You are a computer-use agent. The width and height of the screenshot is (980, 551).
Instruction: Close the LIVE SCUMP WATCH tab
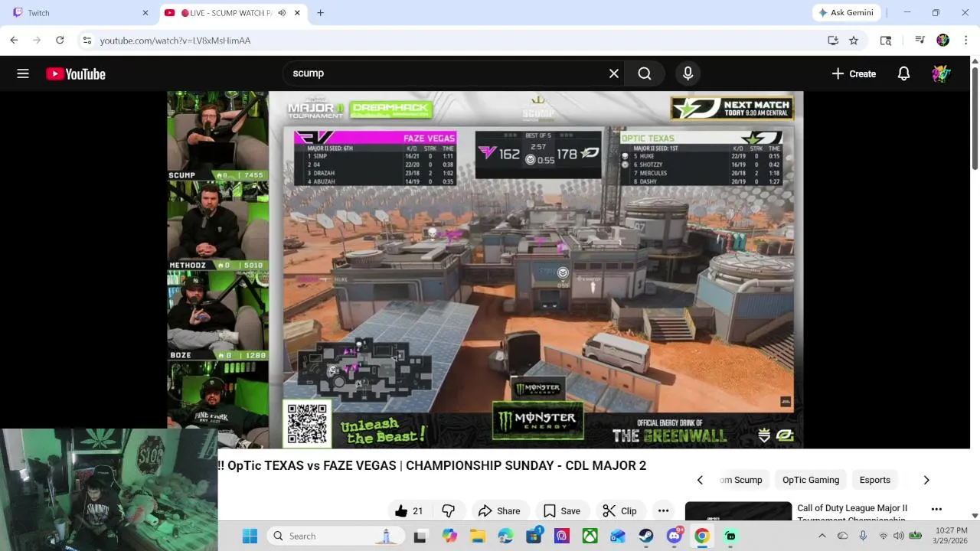[x=299, y=13]
